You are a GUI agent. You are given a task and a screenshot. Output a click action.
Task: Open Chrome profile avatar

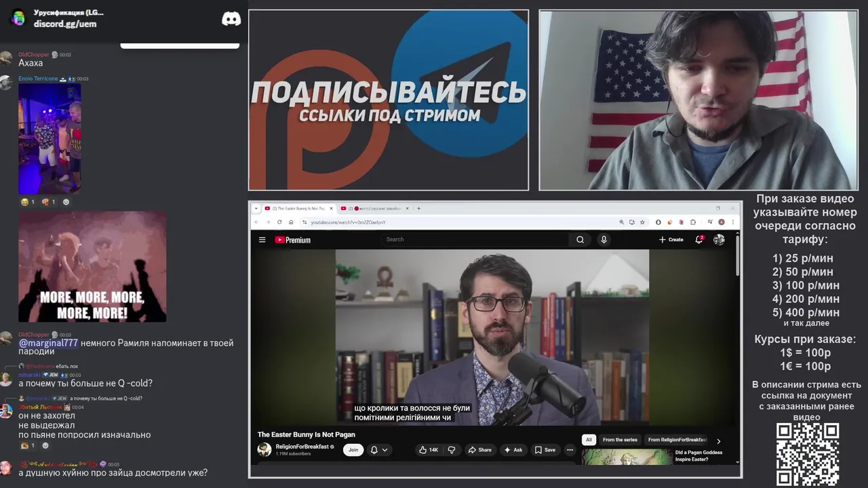(722, 222)
